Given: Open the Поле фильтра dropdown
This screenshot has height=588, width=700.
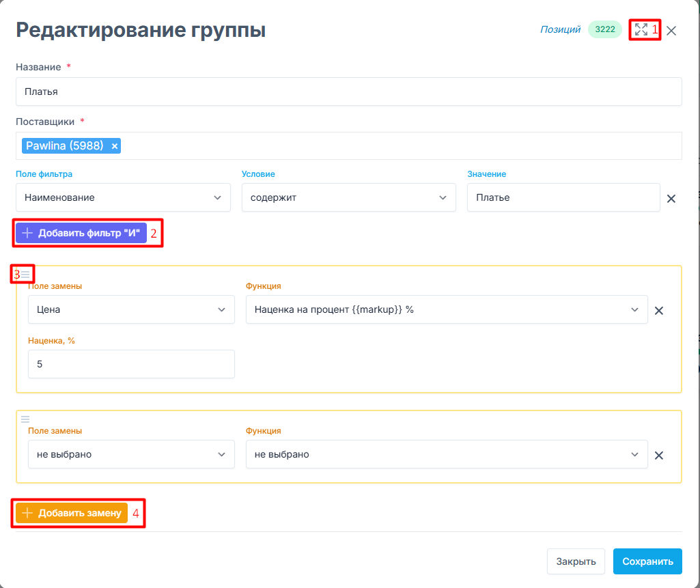Looking at the screenshot, I should [123, 197].
